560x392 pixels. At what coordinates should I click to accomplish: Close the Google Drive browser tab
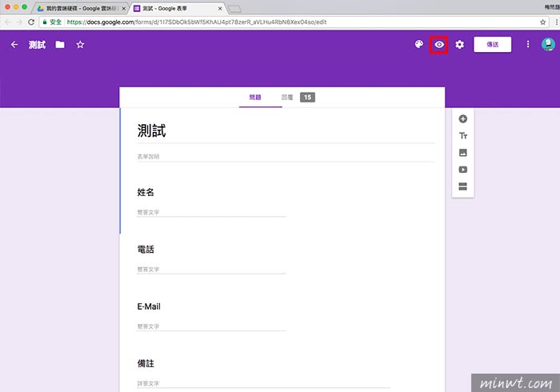(x=123, y=8)
